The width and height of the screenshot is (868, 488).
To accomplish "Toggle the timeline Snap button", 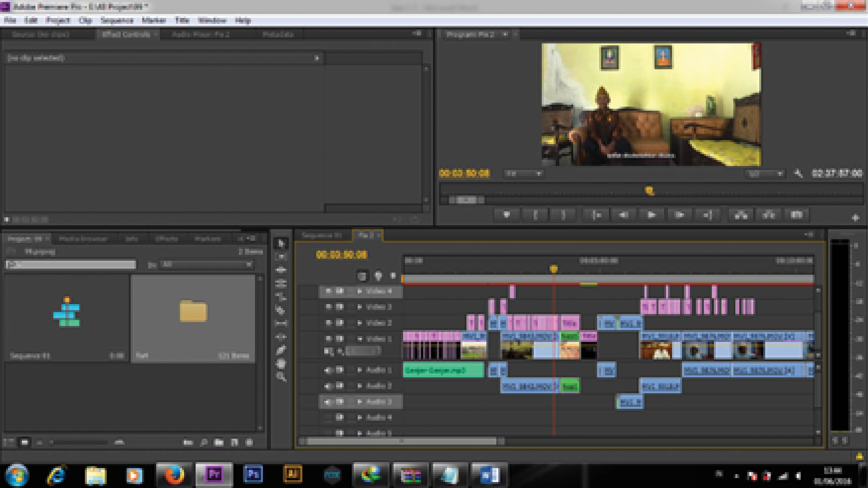I will [x=362, y=275].
